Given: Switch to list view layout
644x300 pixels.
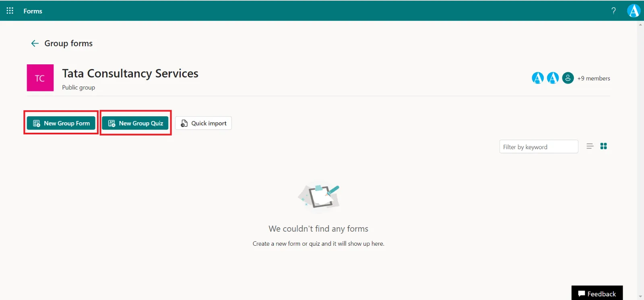Looking at the screenshot, I should (x=590, y=146).
